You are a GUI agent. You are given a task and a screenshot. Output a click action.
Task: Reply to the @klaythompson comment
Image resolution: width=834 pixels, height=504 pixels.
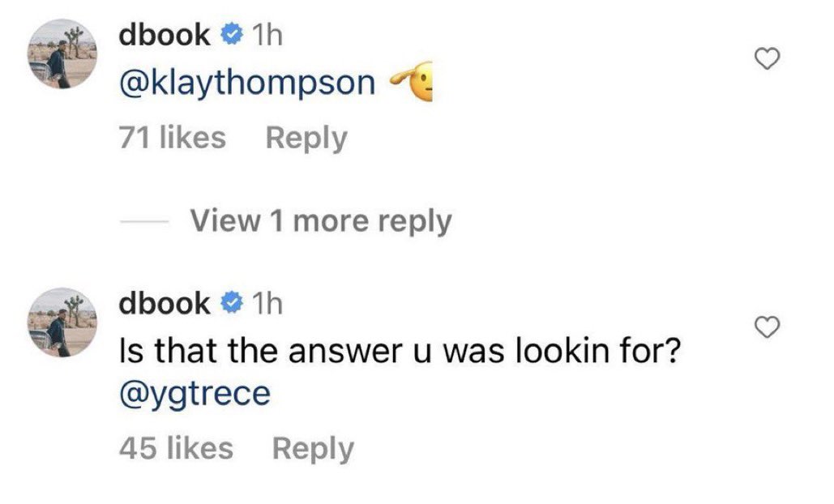[306, 138]
